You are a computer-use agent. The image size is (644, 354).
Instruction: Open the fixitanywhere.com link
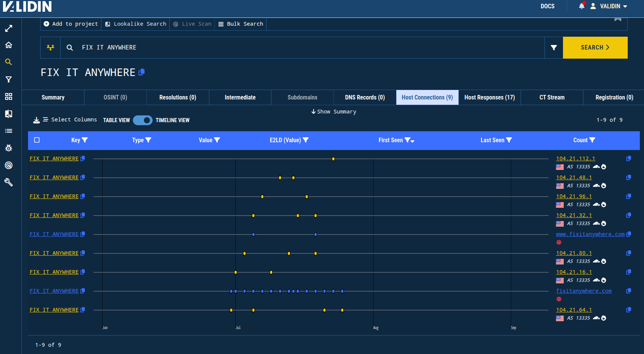(584, 291)
